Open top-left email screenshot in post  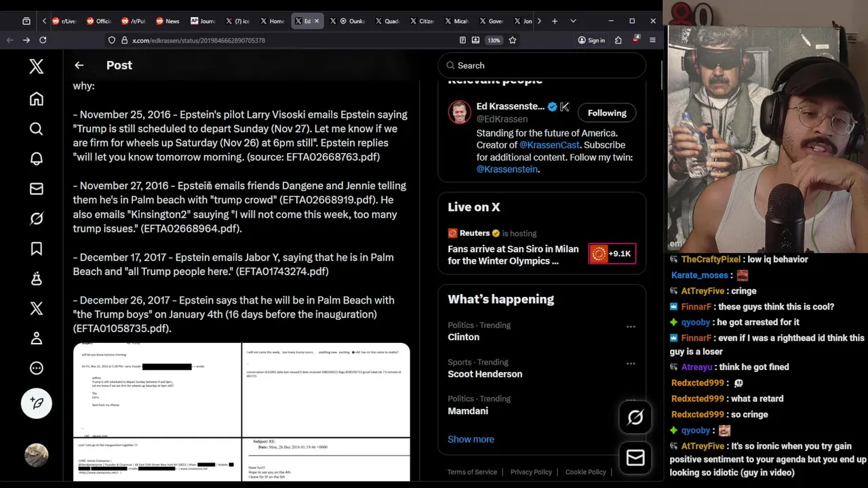(157, 390)
